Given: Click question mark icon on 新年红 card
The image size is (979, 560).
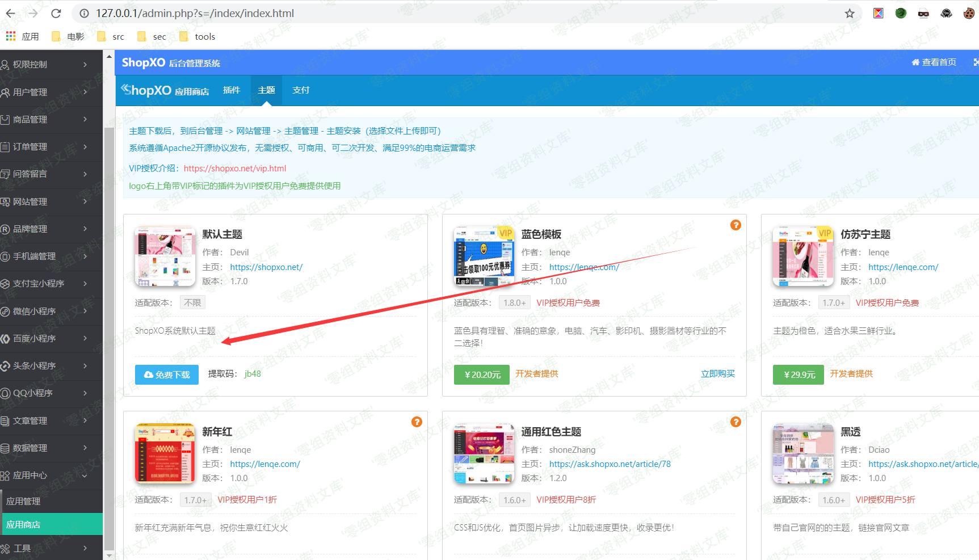Looking at the screenshot, I should point(417,422).
